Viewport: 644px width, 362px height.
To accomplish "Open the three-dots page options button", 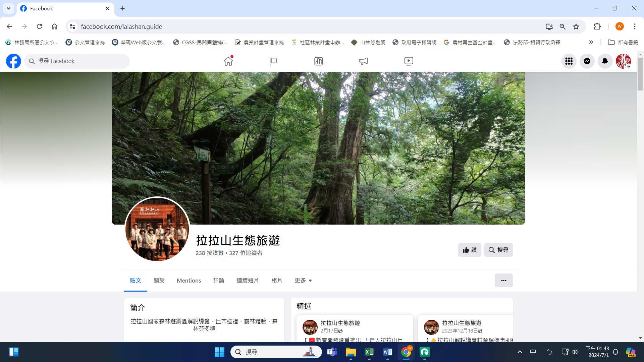I will (x=503, y=281).
